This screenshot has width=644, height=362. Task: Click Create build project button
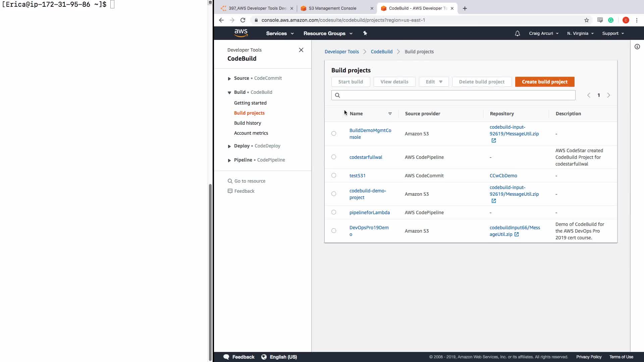coord(544,82)
